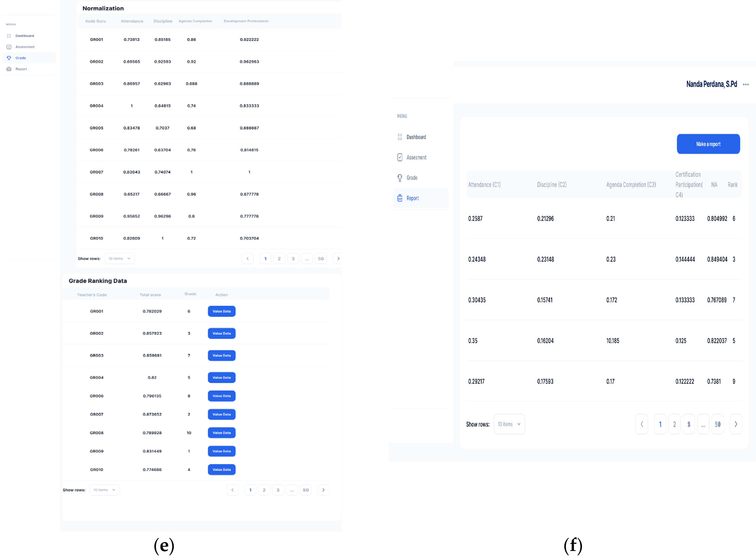Jump to page 50 in Normalization pagination

pos(320,259)
